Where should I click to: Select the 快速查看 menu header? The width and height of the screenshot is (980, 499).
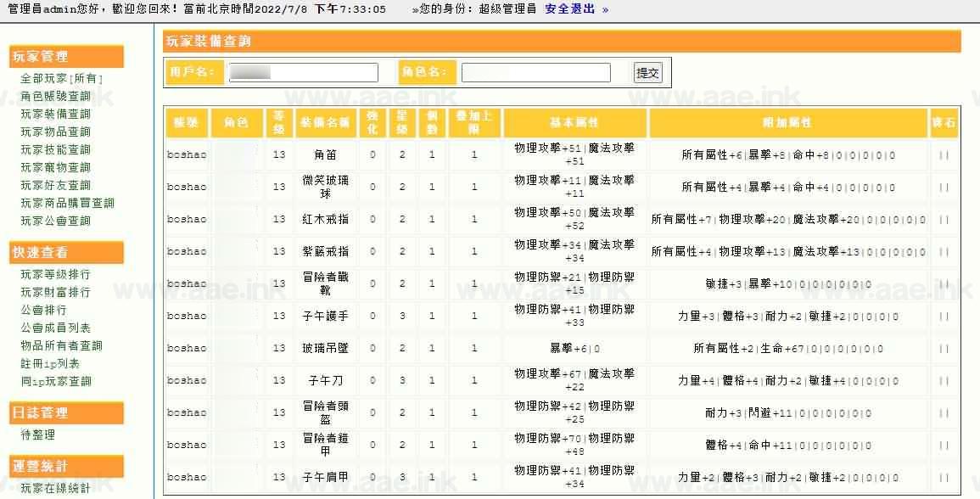pos(67,253)
